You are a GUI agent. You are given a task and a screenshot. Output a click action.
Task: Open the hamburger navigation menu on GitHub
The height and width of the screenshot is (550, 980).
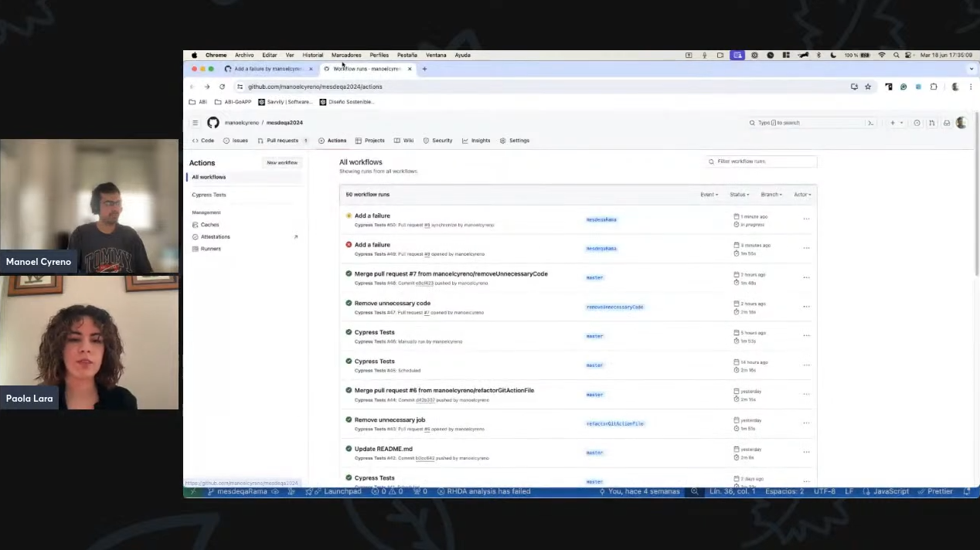(x=196, y=123)
